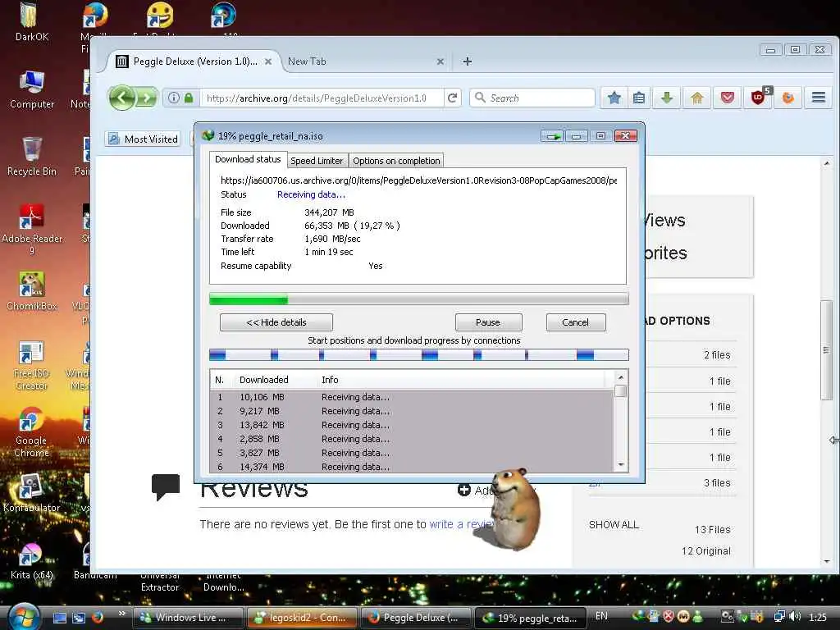Image resolution: width=840 pixels, height=630 pixels.
Task: Select connection row 3 with 13,842 MB
Action: pyautogui.click(x=412, y=425)
